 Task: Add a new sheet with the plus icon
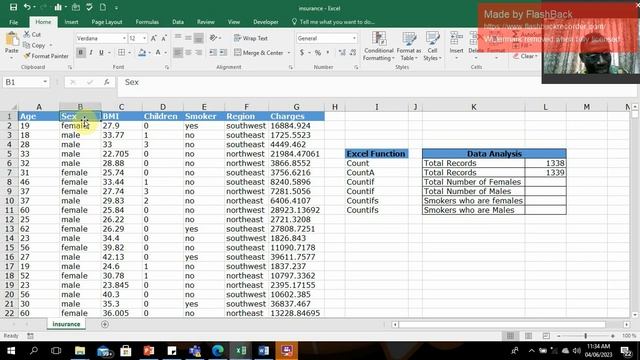click(x=105, y=324)
